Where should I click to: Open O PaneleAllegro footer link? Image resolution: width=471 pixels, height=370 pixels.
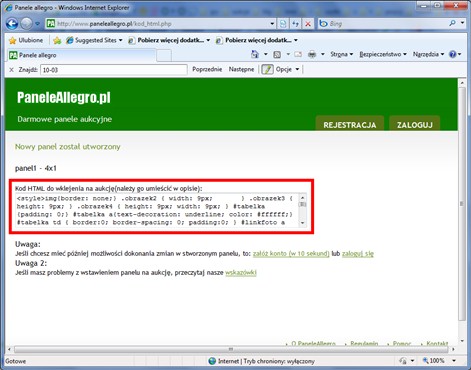click(x=313, y=343)
